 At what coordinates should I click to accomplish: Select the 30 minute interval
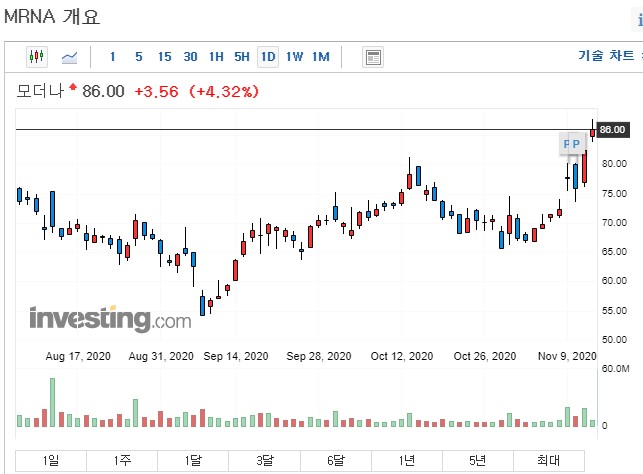(x=190, y=57)
